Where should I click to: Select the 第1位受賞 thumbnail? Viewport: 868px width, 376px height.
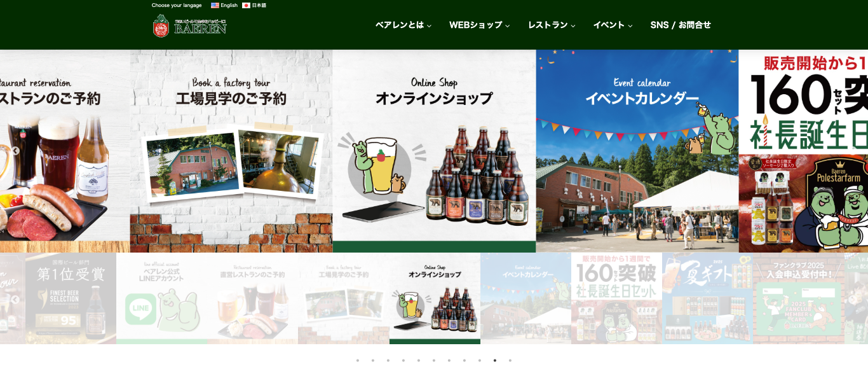pos(71,298)
